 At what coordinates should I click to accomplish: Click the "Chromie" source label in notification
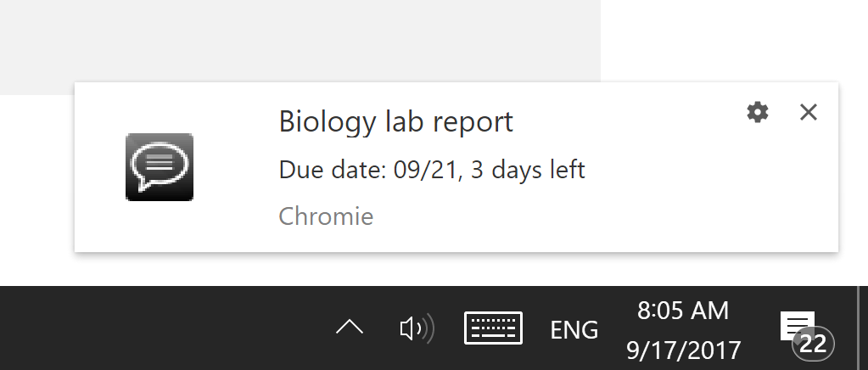pos(326,216)
